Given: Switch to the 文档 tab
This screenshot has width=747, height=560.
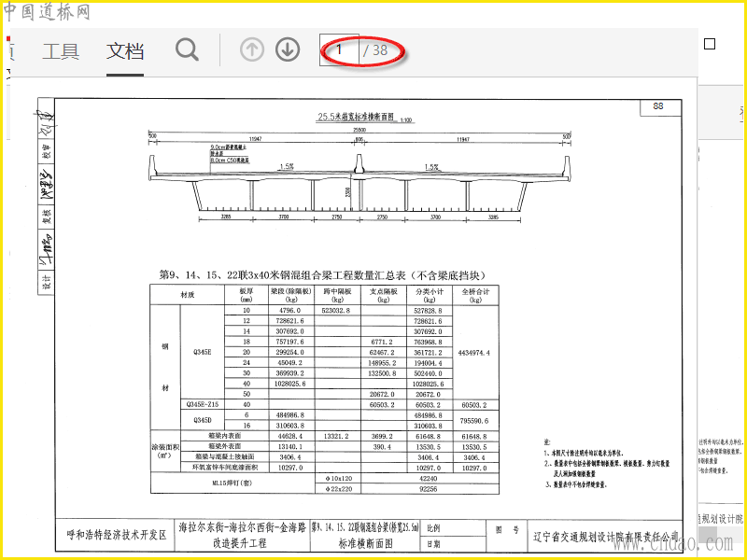Looking at the screenshot, I should (x=125, y=51).
